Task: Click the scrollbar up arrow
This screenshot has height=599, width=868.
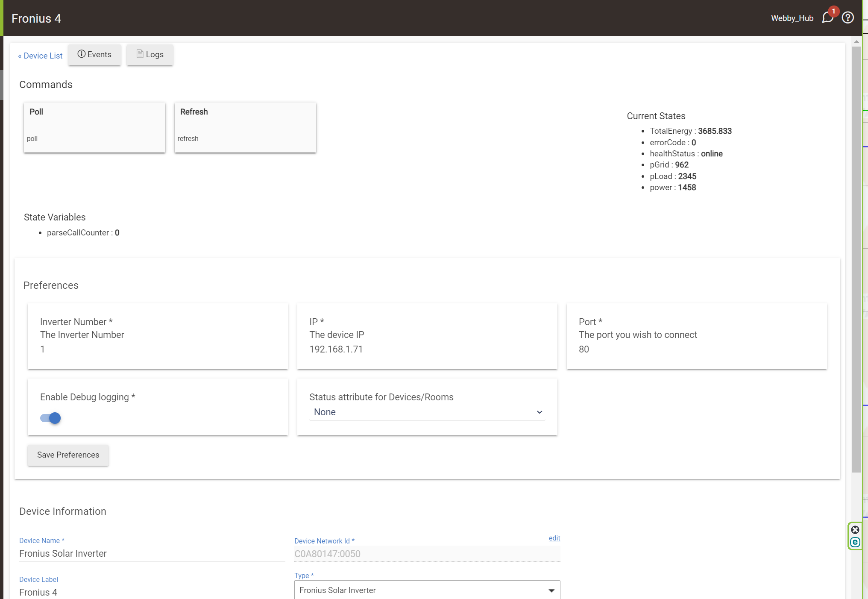Action: 856,41
